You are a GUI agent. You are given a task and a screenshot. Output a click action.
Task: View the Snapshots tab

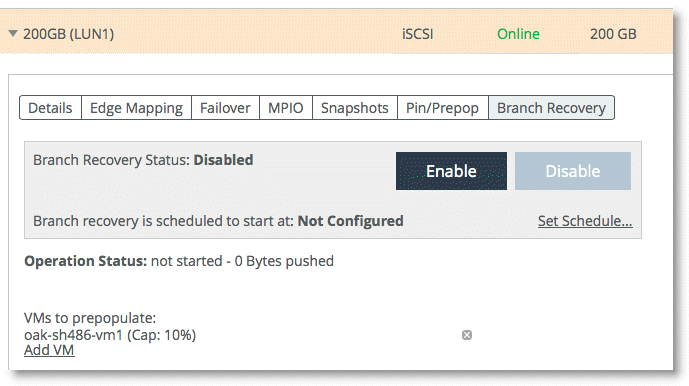coord(355,108)
